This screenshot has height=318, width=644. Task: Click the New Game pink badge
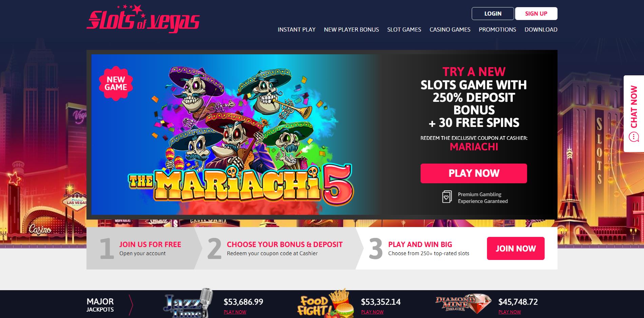(x=116, y=83)
